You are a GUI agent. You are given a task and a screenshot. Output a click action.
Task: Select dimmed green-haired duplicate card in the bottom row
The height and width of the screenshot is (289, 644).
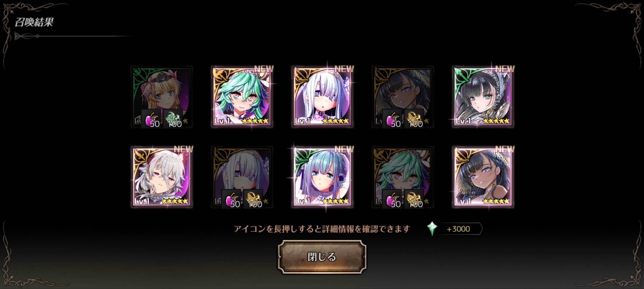(403, 177)
